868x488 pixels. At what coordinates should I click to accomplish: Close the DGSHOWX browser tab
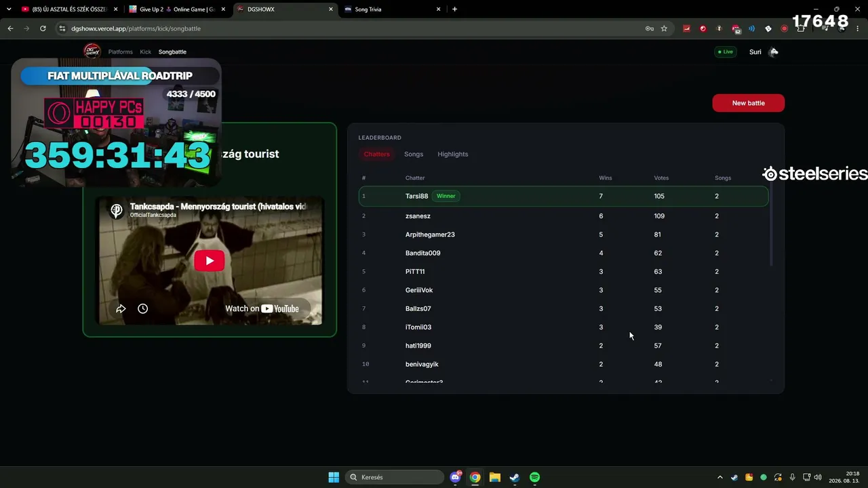click(331, 9)
